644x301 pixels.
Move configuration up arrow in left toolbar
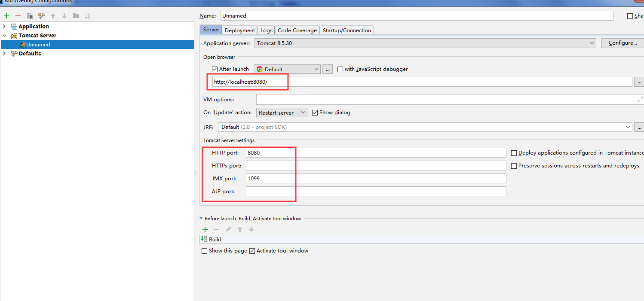click(53, 16)
